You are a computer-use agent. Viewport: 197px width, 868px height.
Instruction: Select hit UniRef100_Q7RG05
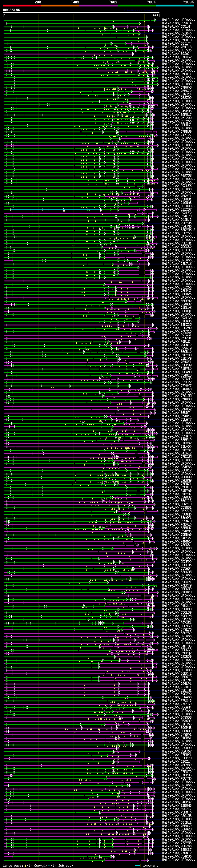point(177,88)
